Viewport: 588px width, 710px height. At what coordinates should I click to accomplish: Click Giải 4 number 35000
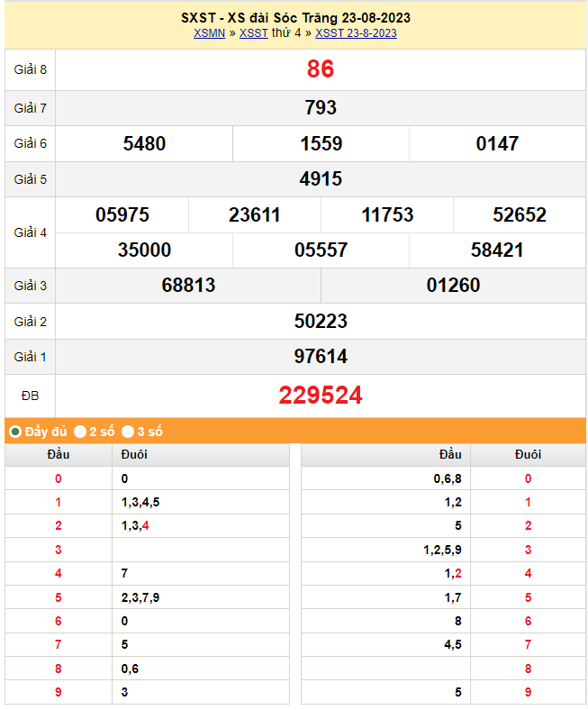click(144, 250)
